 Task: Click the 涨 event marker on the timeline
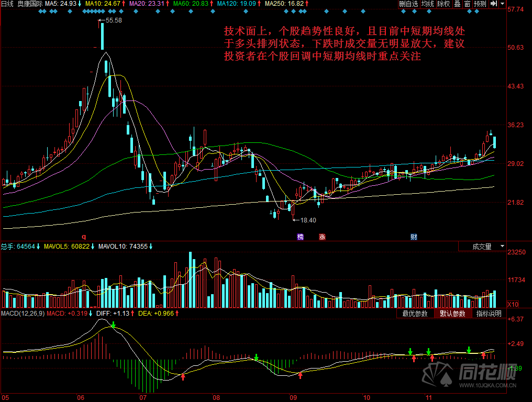322,237
